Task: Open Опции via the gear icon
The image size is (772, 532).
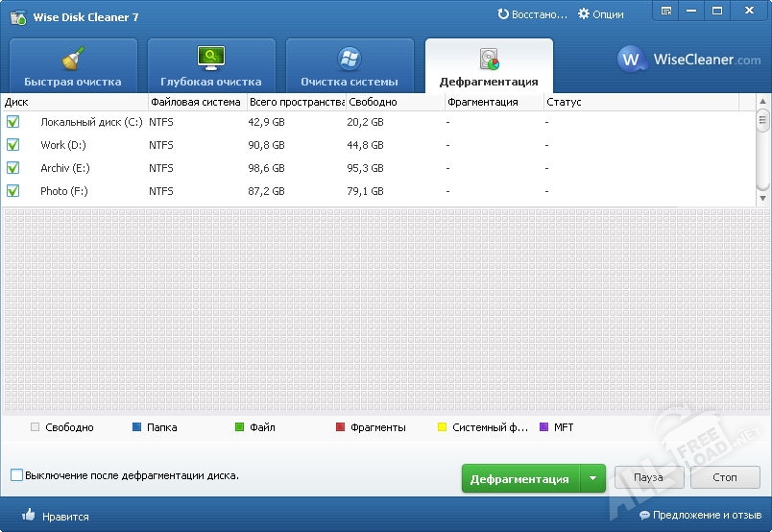Action: pos(583,14)
